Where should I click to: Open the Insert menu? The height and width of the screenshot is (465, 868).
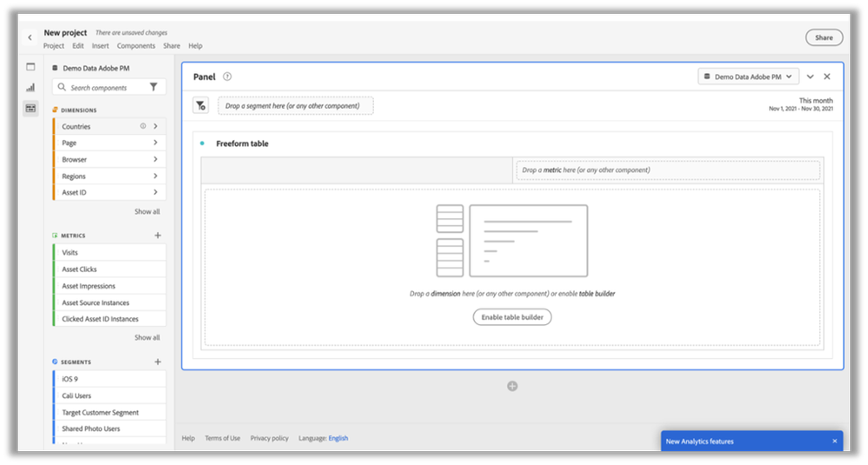[x=100, y=46]
